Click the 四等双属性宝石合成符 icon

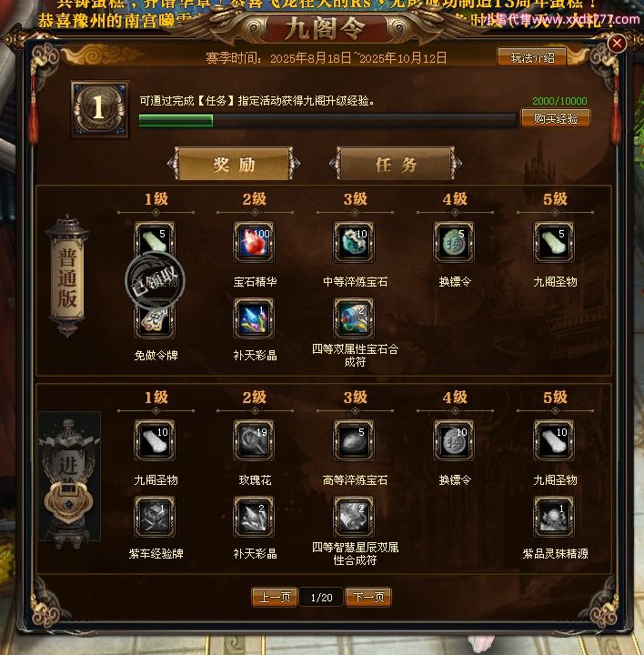click(354, 318)
